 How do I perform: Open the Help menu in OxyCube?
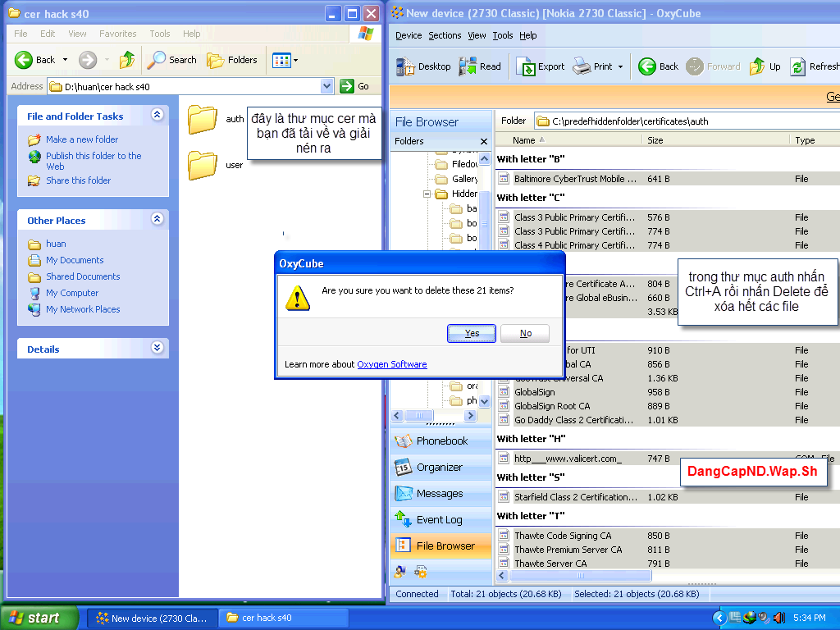point(527,35)
